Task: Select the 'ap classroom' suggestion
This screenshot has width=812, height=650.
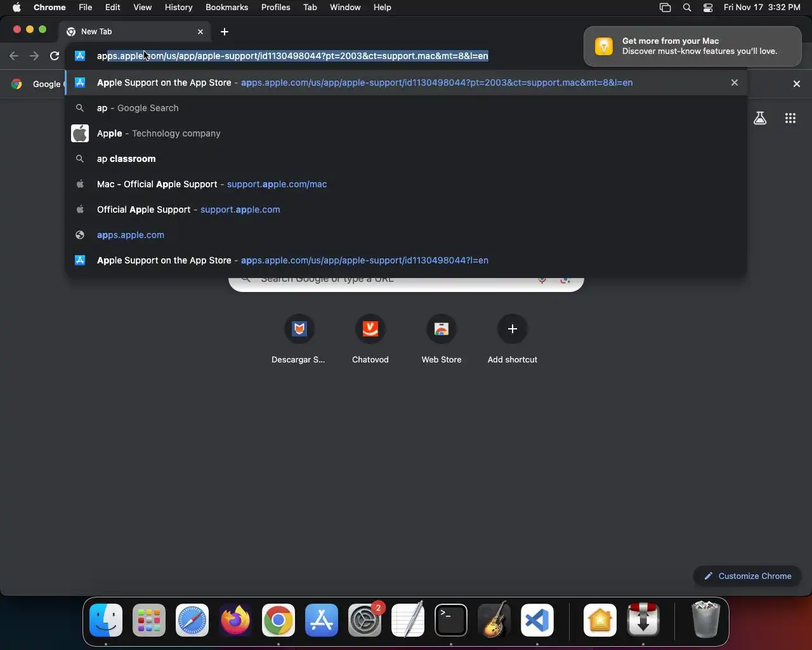Action: [x=406, y=159]
